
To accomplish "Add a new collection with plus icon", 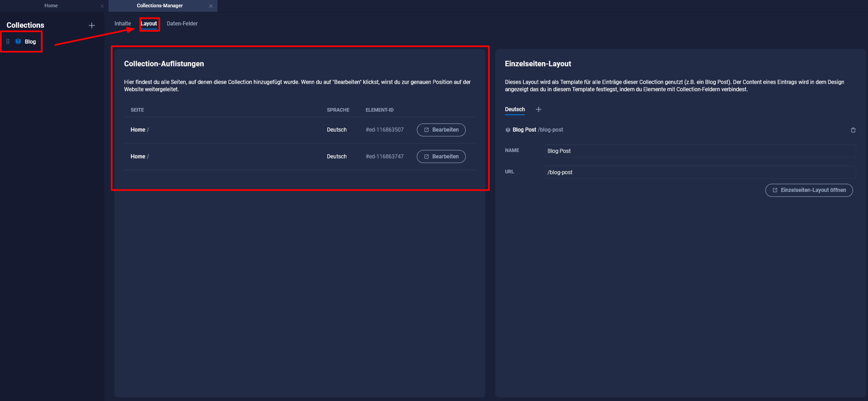I will (x=92, y=25).
